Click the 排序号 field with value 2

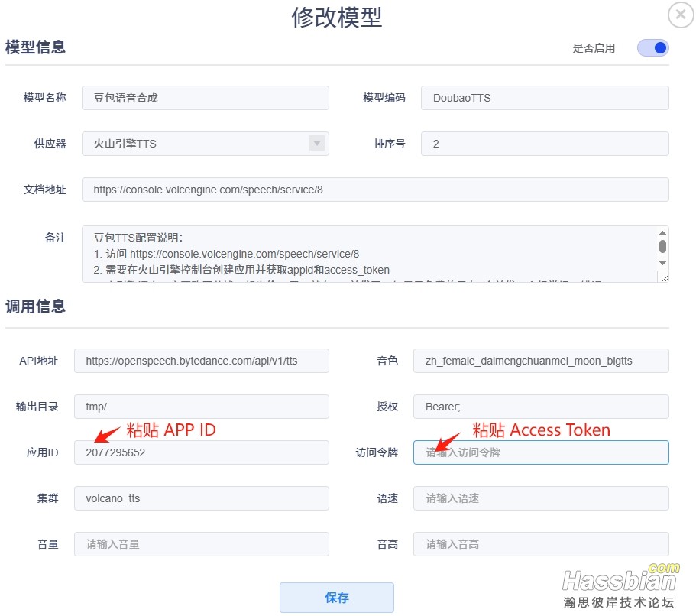coord(545,144)
